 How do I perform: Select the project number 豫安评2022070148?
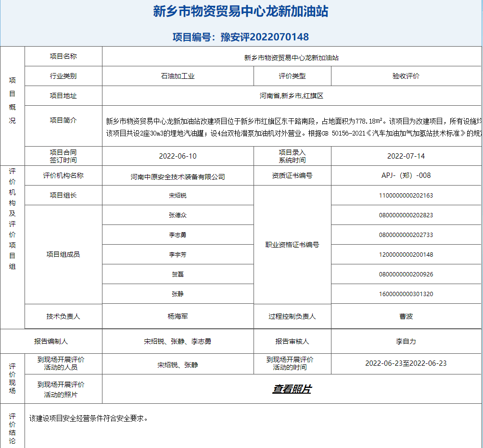[x=265, y=37]
